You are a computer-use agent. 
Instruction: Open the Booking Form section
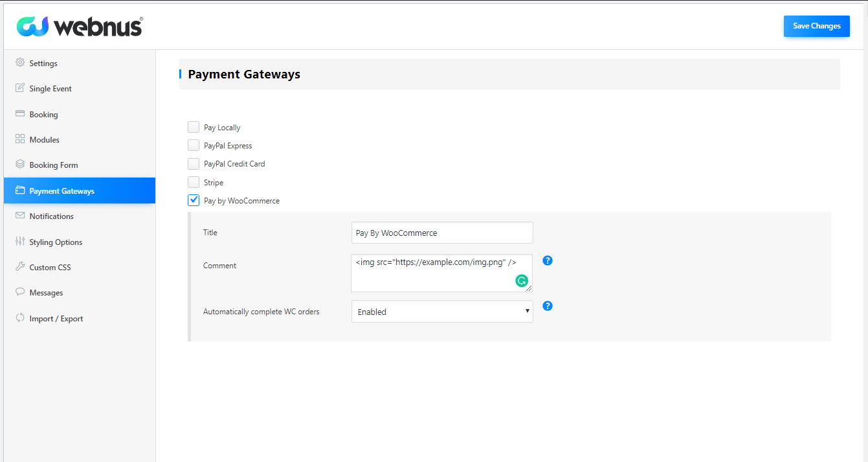[79, 165]
